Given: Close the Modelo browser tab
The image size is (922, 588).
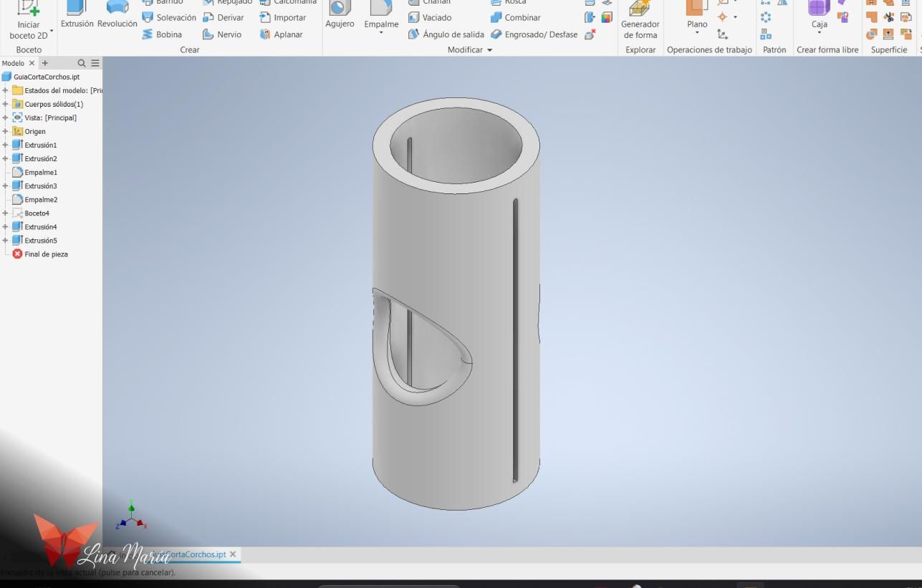Looking at the screenshot, I should tap(32, 63).
